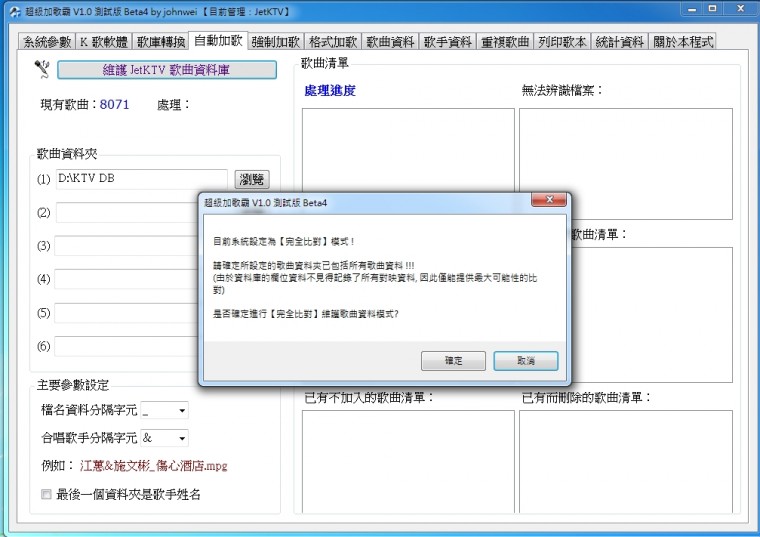Click the app icon in the title bar
The width and height of the screenshot is (760, 537).
(x=15, y=12)
